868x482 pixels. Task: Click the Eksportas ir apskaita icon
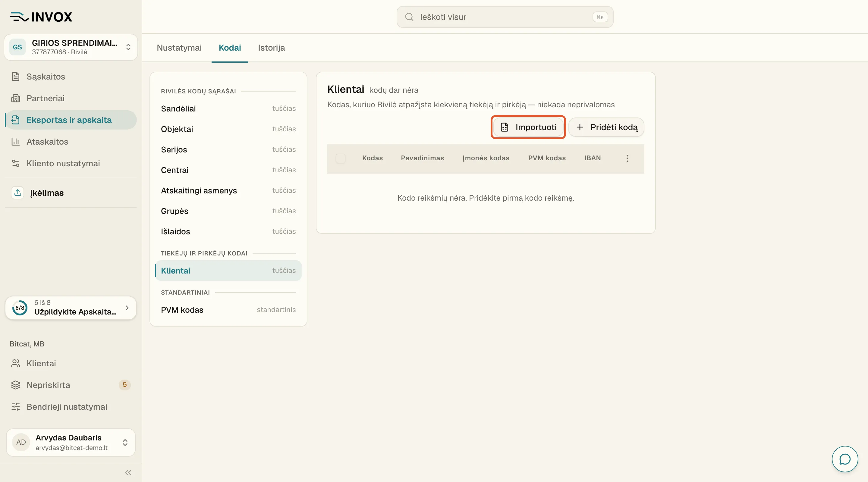(x=15, y=120)
